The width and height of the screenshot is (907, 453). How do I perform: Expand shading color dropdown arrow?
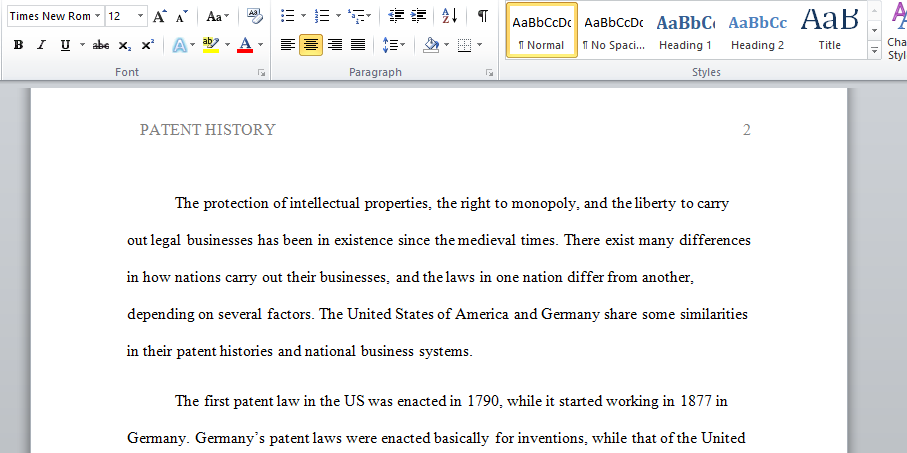(447, 45)
